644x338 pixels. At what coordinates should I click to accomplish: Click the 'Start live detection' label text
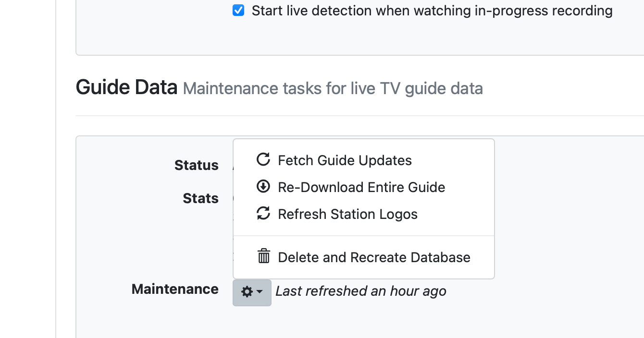coord(432,11)
